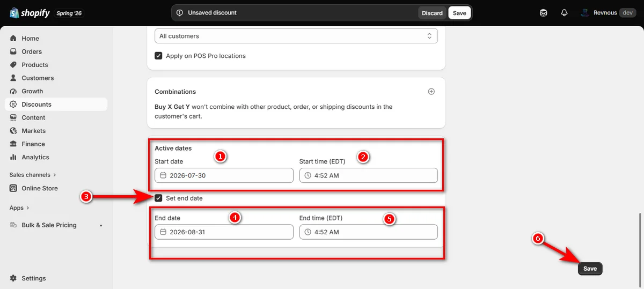
Task: Click the unsaved discount alert icon
Action: coord(180,13)
